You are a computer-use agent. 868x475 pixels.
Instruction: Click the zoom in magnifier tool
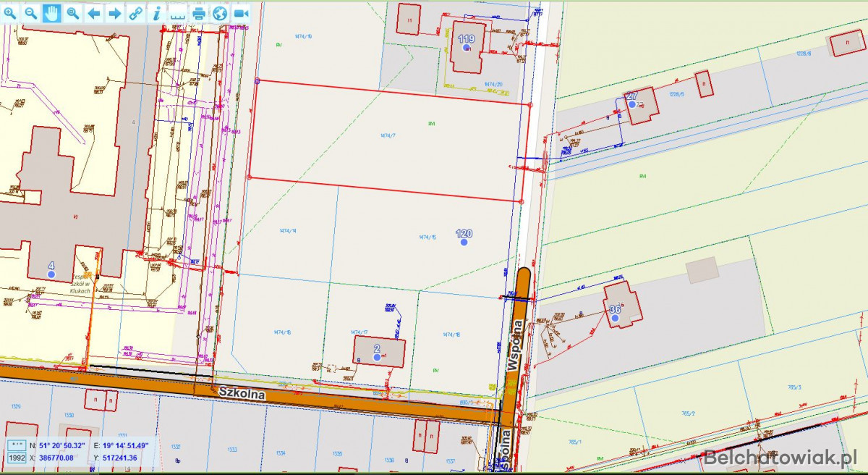pyautogui.click(x=10, y=13)
